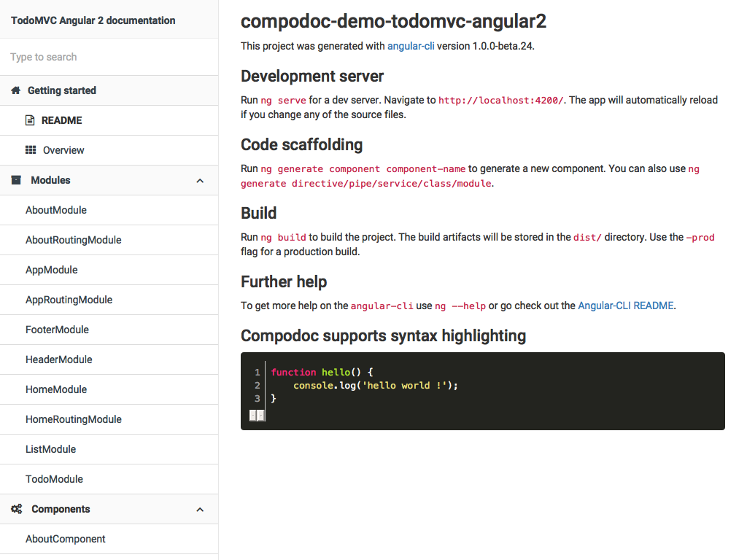Open the Overview page

109,150
